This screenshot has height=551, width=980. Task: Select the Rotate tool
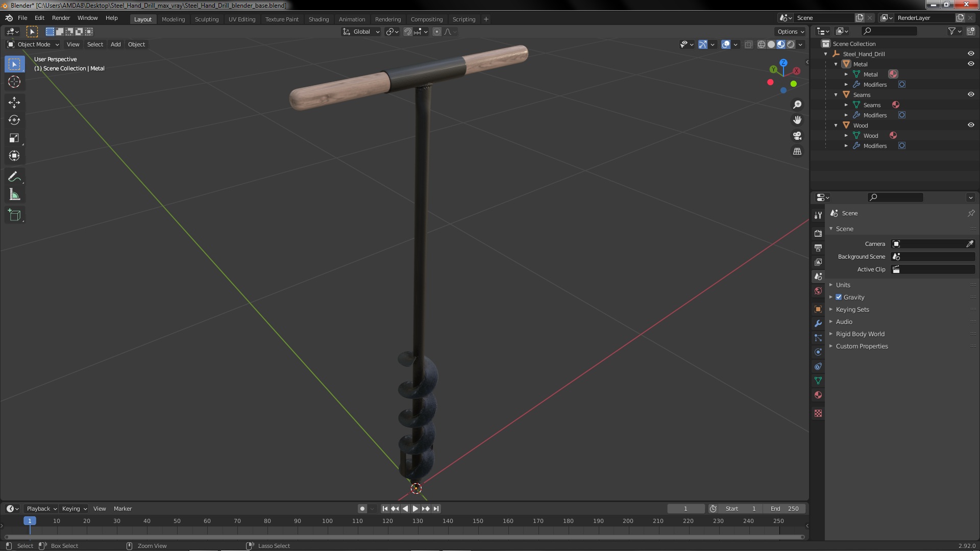[x=14, y=120]
